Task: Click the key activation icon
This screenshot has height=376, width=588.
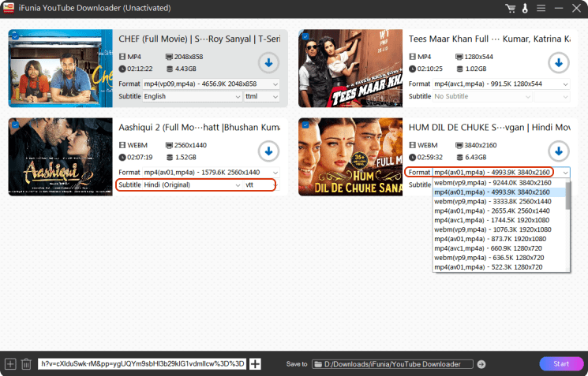Action: (524, 8)
